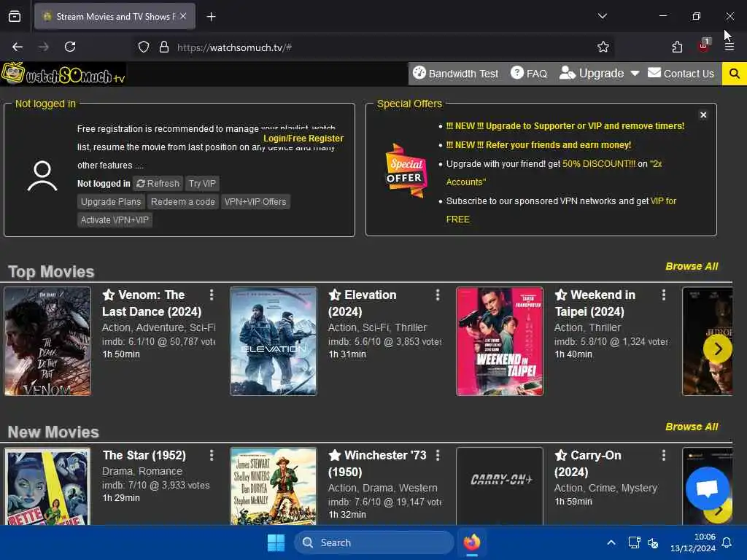747x560 pixels.
Task: Reload the current page
Action: point(70,47)
